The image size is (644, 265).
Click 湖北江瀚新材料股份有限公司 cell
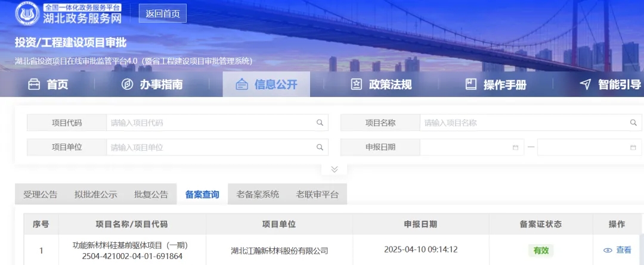(279, 251)
